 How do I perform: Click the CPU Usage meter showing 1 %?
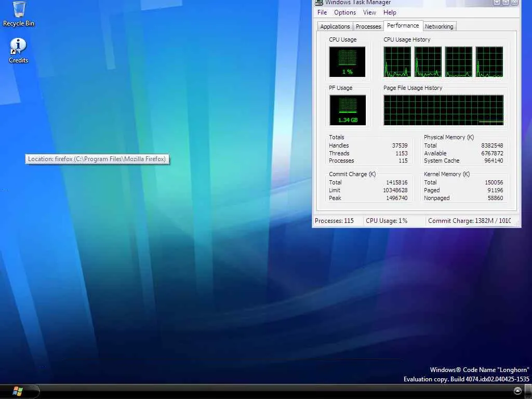pyautogui.click(x=347, y=62)
